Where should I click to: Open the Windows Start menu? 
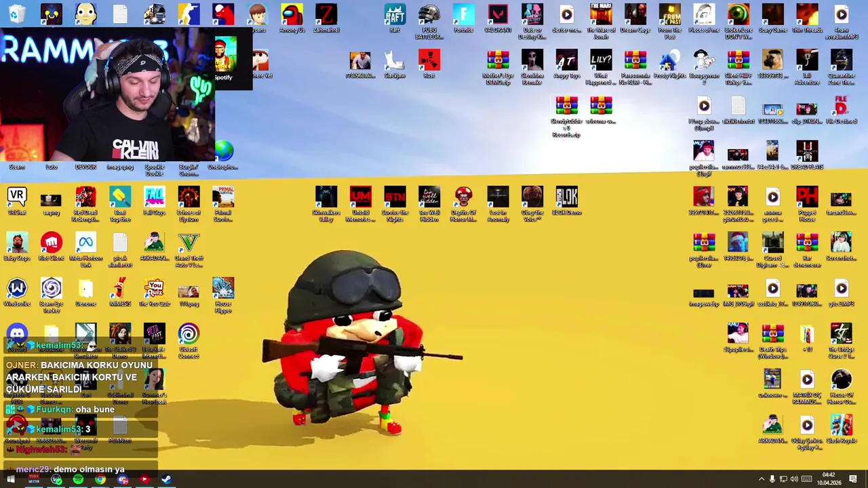11,480
